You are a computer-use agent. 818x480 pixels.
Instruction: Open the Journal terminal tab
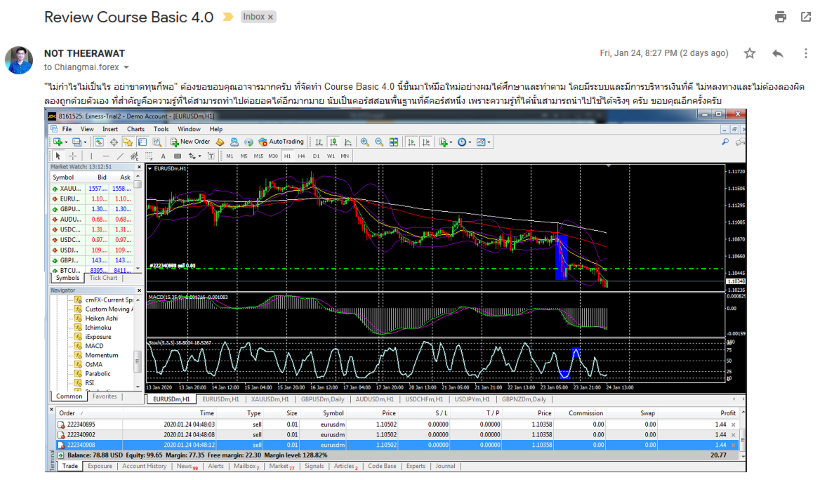[x=446, y=466]
